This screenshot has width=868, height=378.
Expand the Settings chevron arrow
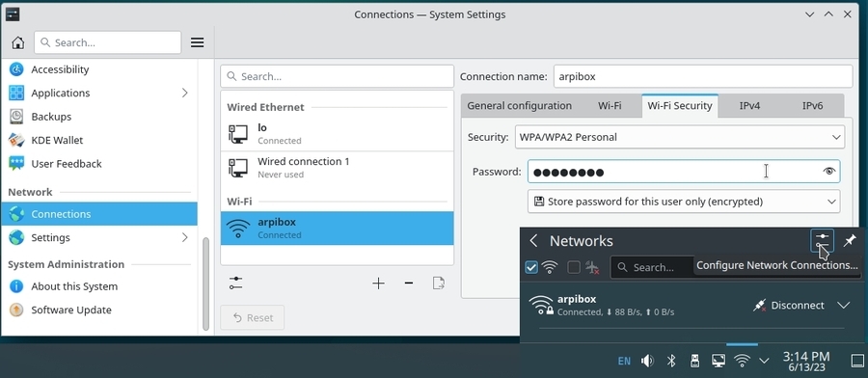[185, 237]
